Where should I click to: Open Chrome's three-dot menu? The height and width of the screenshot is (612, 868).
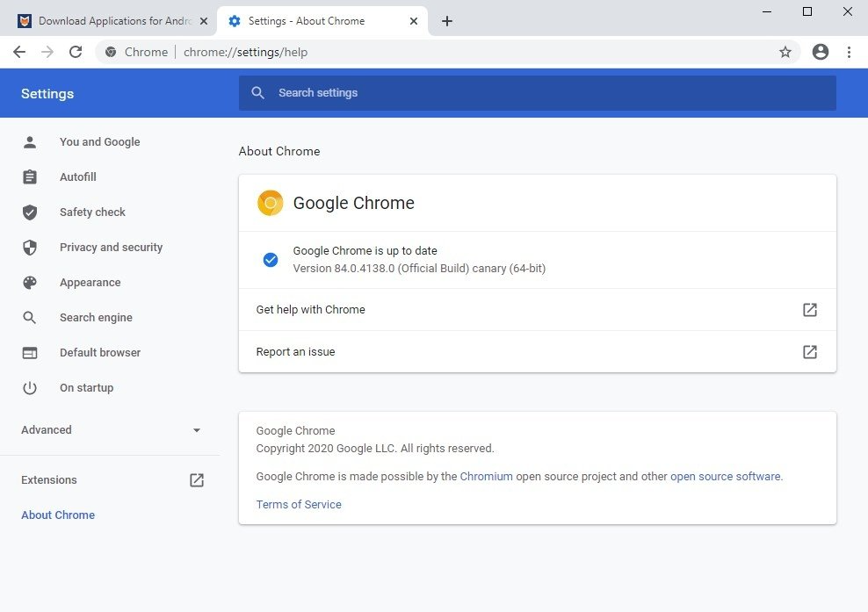[x=849, y=52]
